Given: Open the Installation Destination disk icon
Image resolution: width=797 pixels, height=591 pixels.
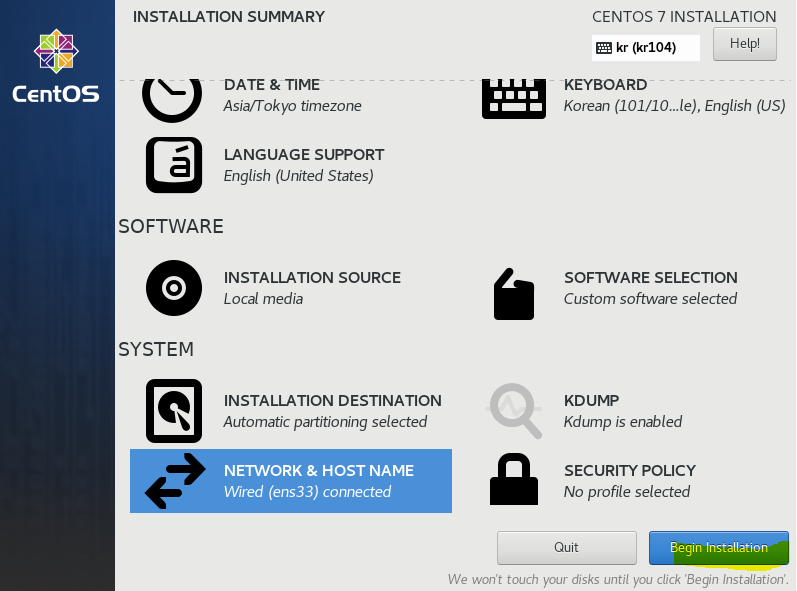Looking at the screenshot, I should click(x=174, y=411).
